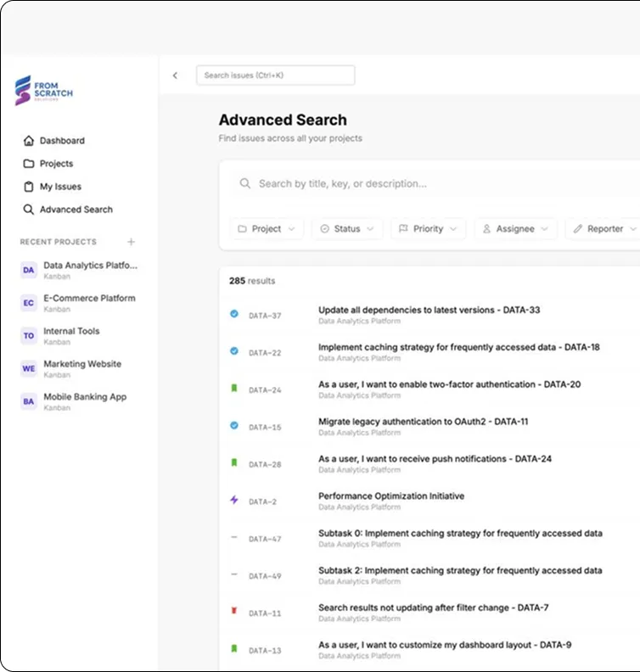Click the From Scratch logo
The image size is (640, 672).
point(44,91)
